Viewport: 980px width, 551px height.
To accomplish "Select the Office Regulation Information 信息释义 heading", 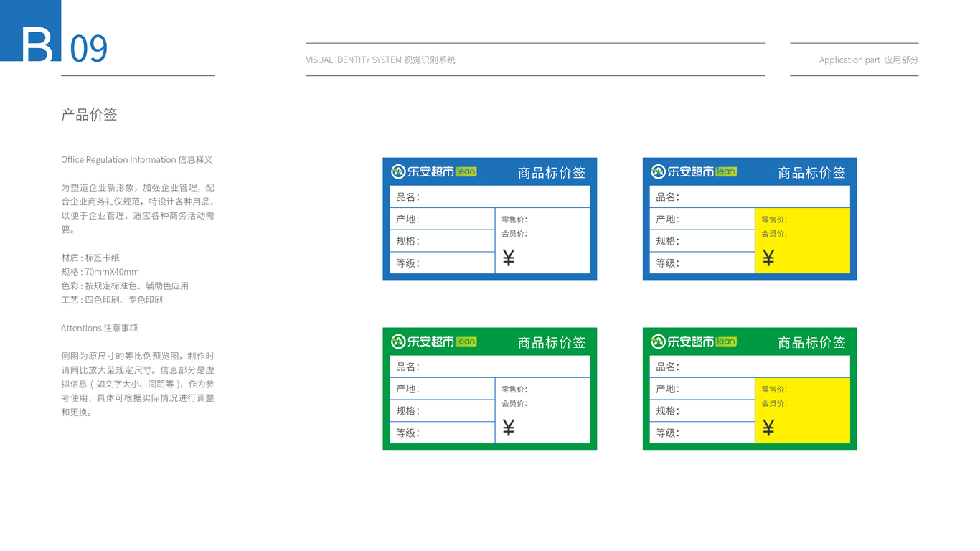I will 137,160.
